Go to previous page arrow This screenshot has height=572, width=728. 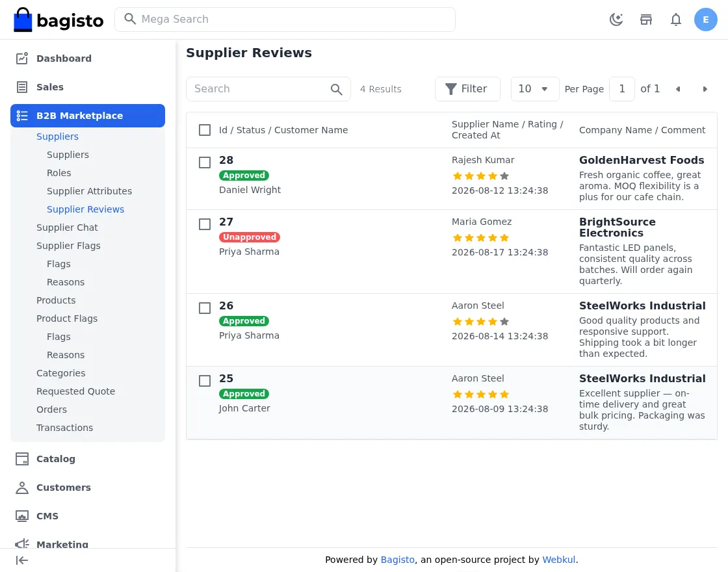[678, 89]
